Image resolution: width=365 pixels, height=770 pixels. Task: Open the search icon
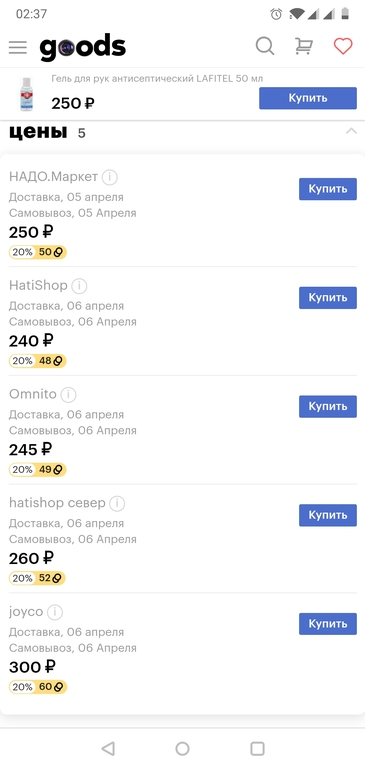tap(265, 47)
